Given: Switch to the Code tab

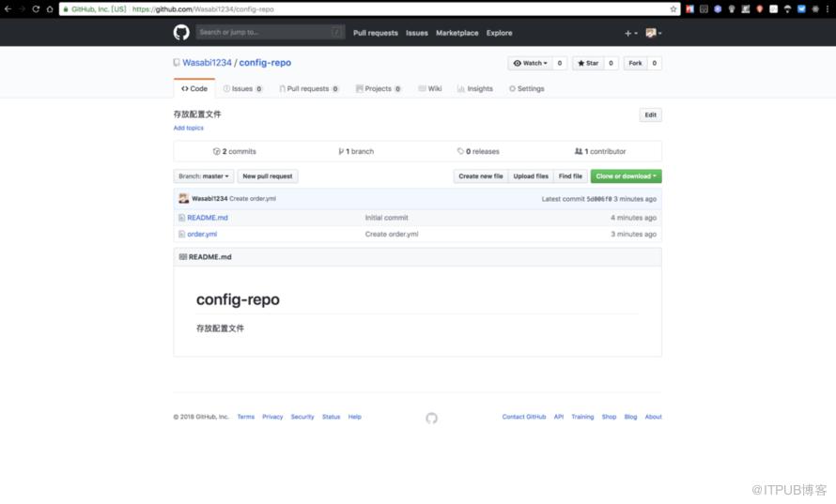Looking at the screenshot, I should coord(194,88).
